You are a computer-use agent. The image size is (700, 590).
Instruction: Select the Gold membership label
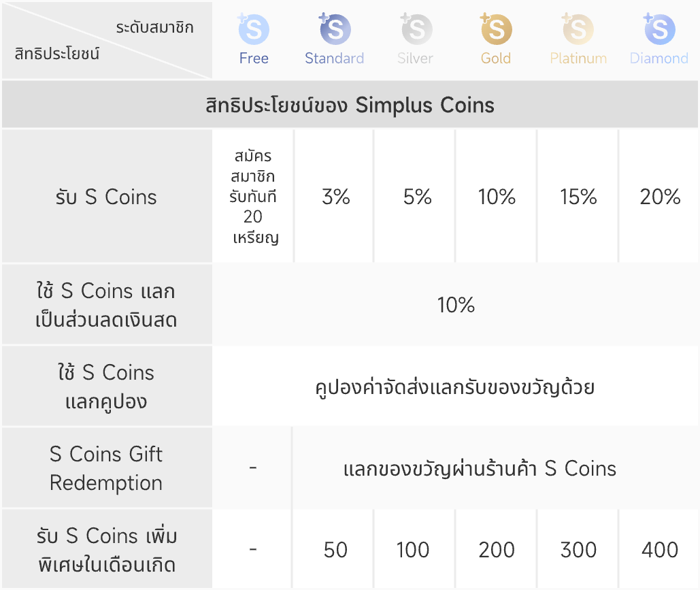496,59
